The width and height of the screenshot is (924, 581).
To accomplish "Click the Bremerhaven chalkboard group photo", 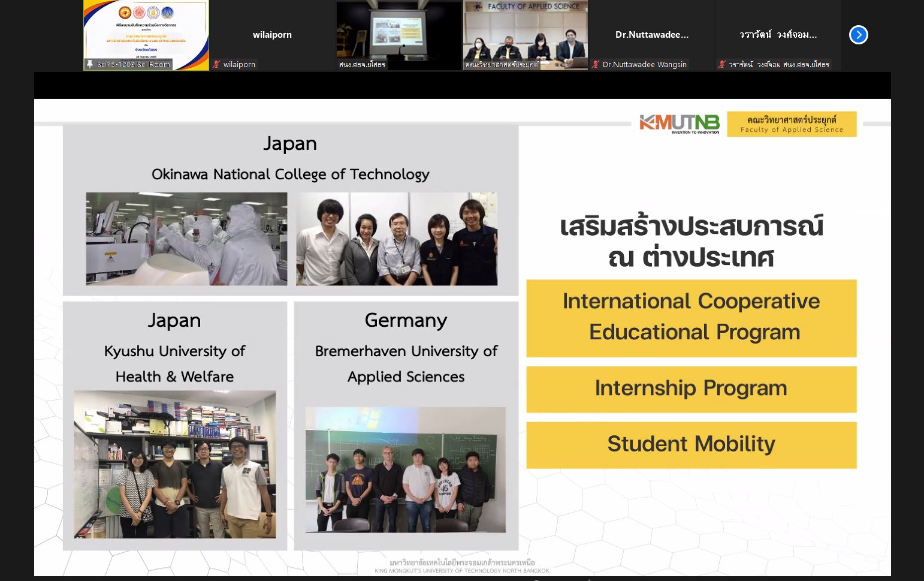I will (406, 469).
